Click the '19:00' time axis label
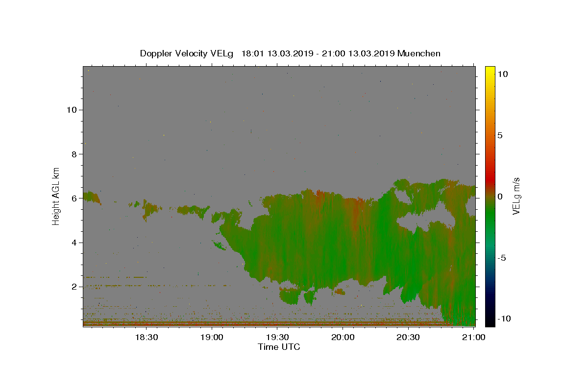Image resolution: width=588 pixels, height=392 pixels. [212, 337]
